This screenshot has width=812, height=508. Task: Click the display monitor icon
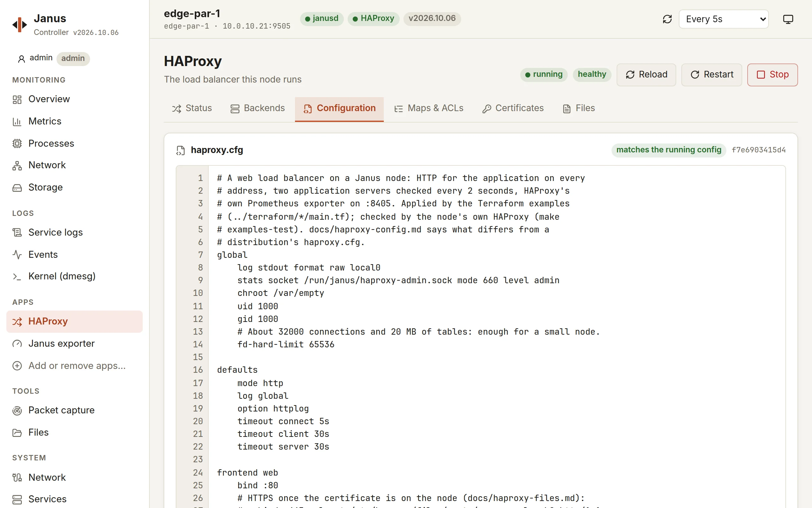(x=788, y=19)
